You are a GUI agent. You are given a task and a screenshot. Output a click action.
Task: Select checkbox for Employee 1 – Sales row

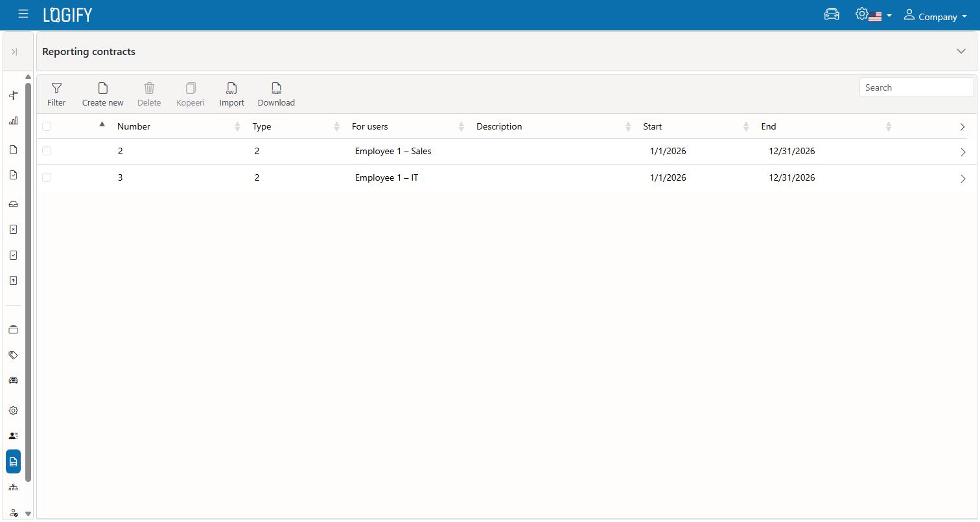click(x=47, y=151)
